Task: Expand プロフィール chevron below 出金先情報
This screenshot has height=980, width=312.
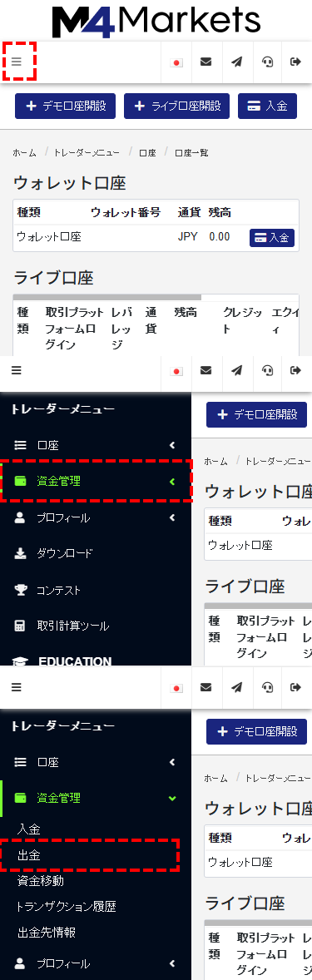Action: pos(172,963)
